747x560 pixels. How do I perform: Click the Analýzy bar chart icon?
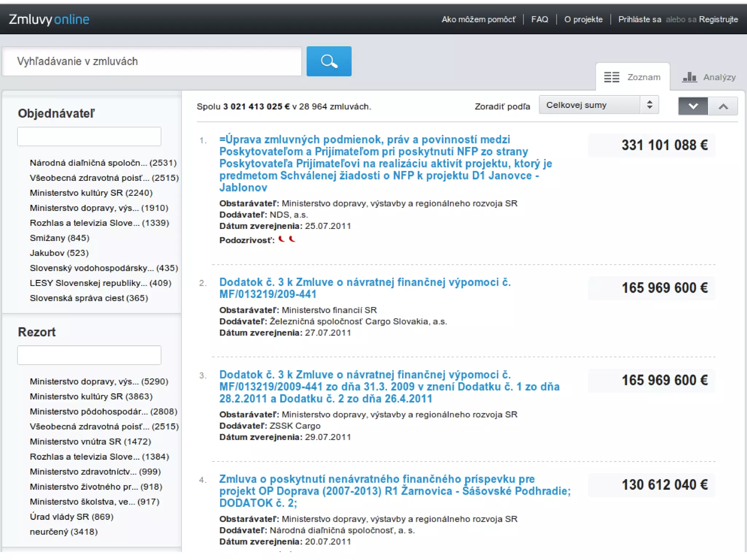click(x=689, y=77)
